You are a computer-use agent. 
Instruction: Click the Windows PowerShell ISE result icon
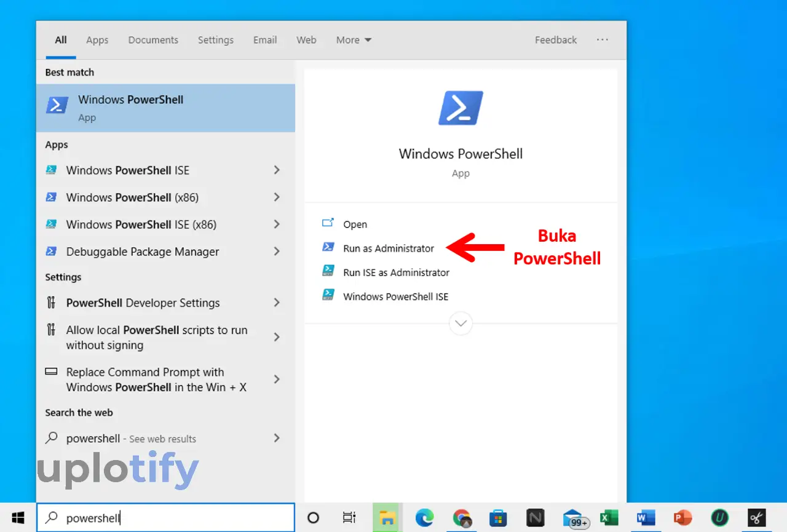[52, 170]
